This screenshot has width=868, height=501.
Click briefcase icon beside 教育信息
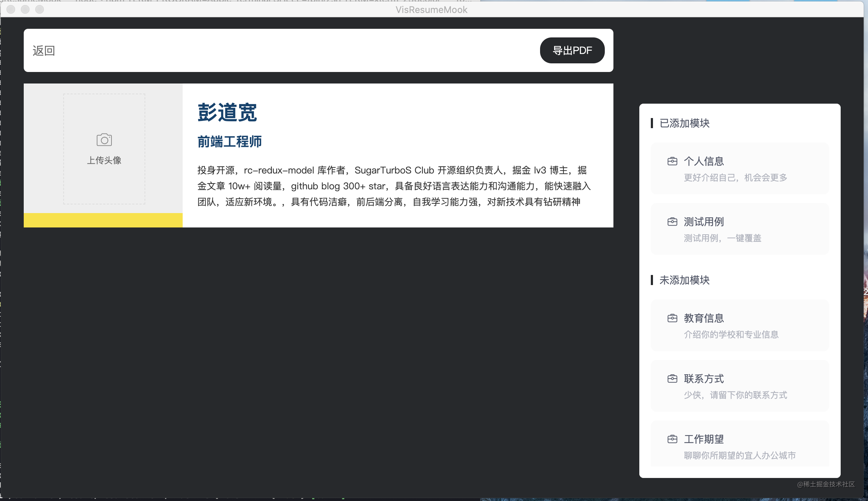coord(672,318)
